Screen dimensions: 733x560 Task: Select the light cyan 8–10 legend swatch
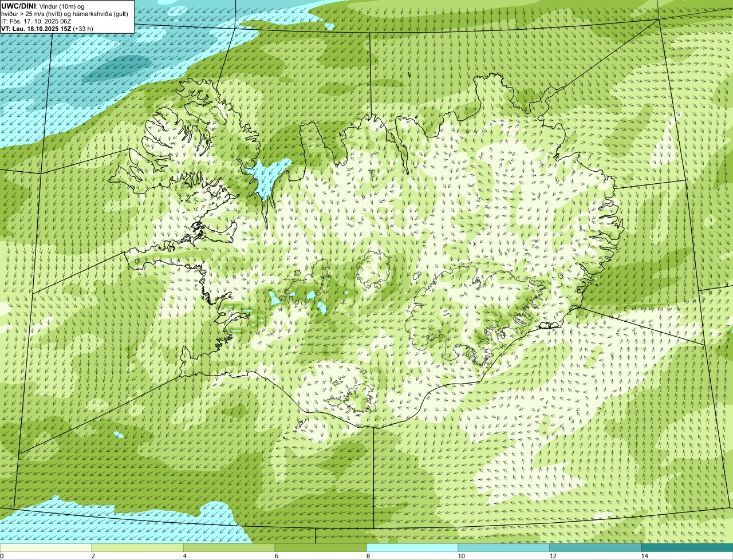pyautogui.click(x=412, y=547)
